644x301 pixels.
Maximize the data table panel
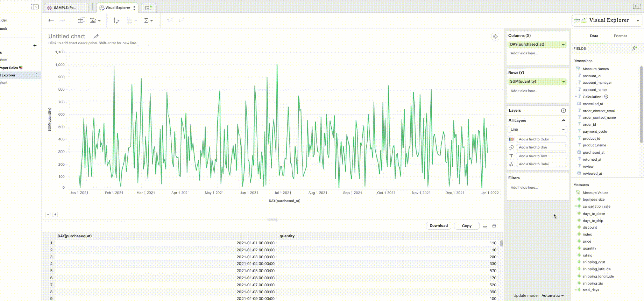pos(494,226)
